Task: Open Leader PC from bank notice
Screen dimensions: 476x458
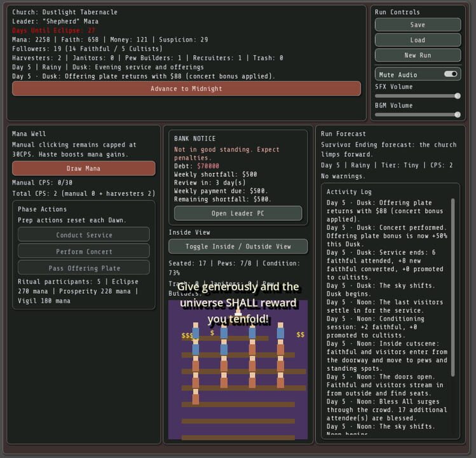Action: [x=238, y=213]
